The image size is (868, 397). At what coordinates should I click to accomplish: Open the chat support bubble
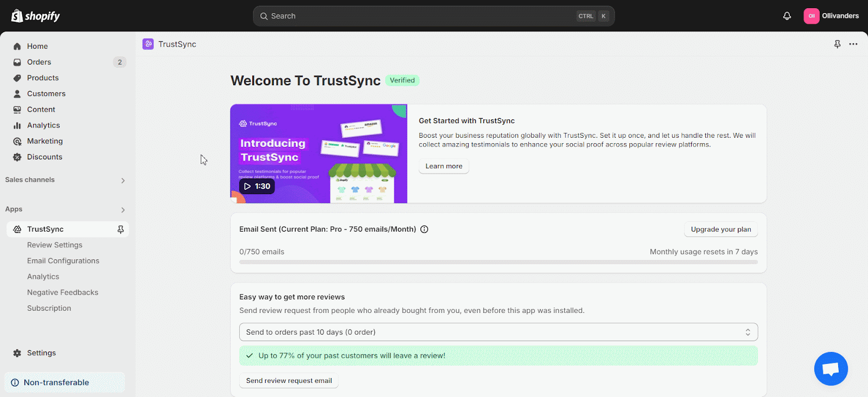831,369
